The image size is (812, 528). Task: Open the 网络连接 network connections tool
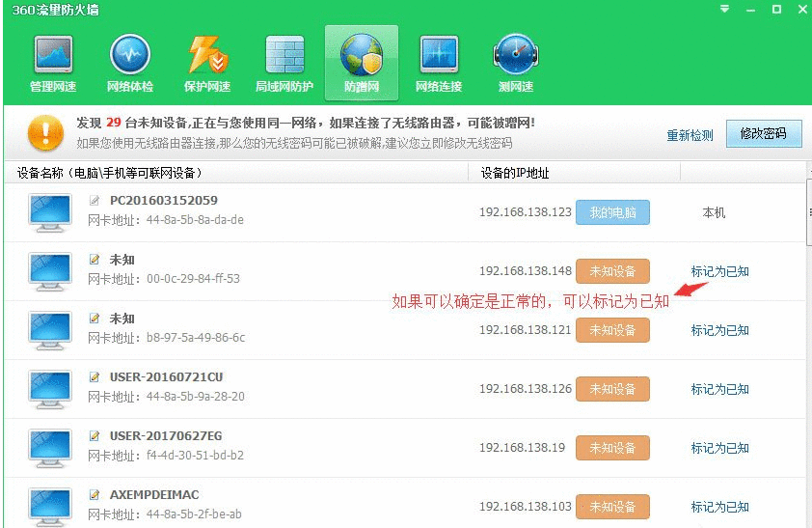click(439, 63)
